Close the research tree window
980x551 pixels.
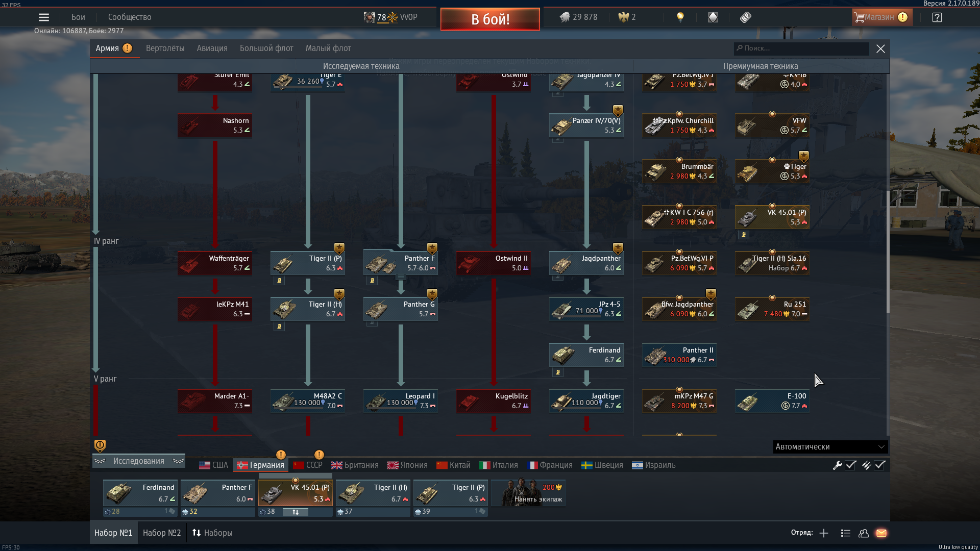880,48
